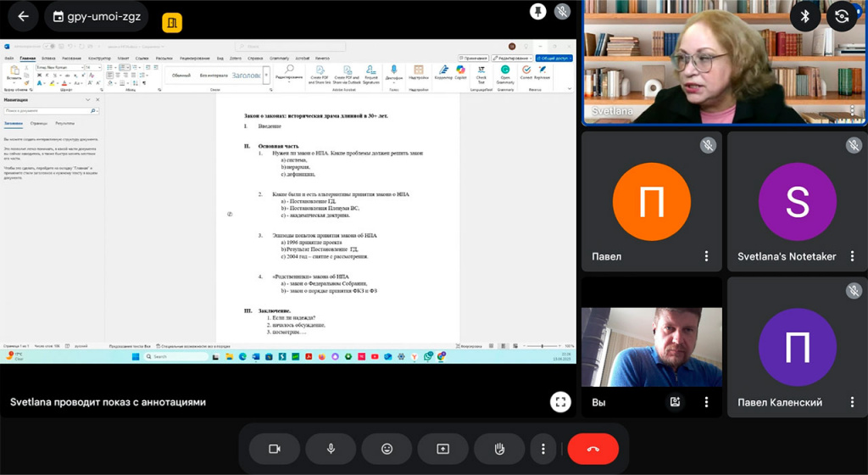Viewport: 868px width, 475px height.
Task: Apply Обычный style in Word styles gallery
Action: pyautogui.click(x=181, y=75)
